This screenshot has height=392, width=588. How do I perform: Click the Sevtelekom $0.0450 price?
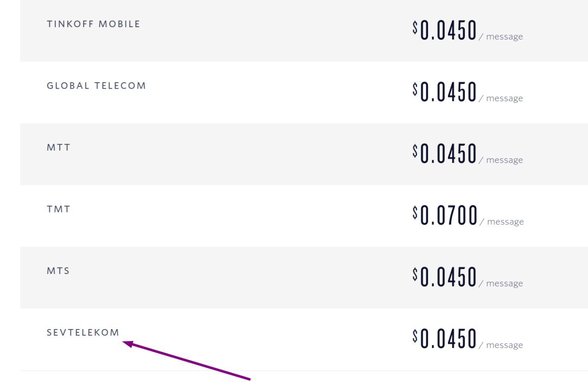444,338
